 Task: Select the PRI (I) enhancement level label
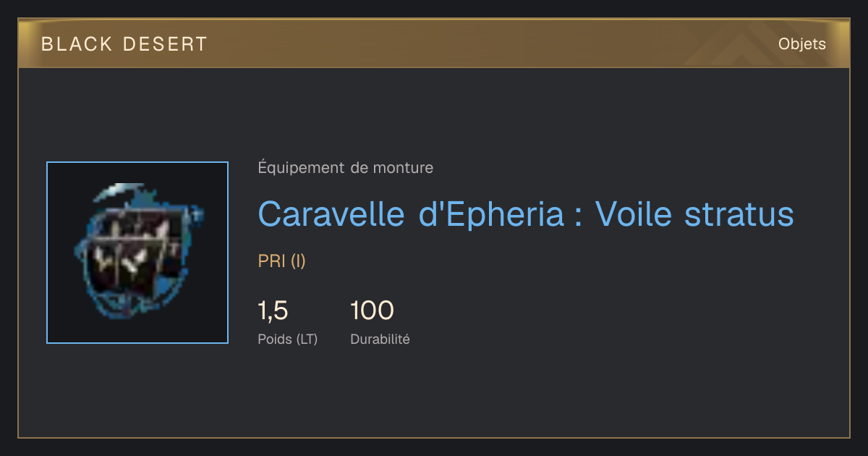(282, 261)
